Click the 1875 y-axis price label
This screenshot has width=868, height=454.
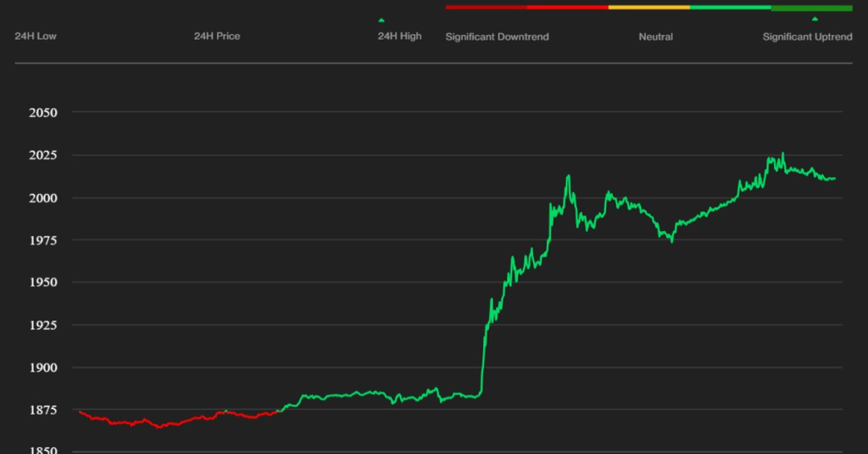pyautogui.click(x=42, y=411)
